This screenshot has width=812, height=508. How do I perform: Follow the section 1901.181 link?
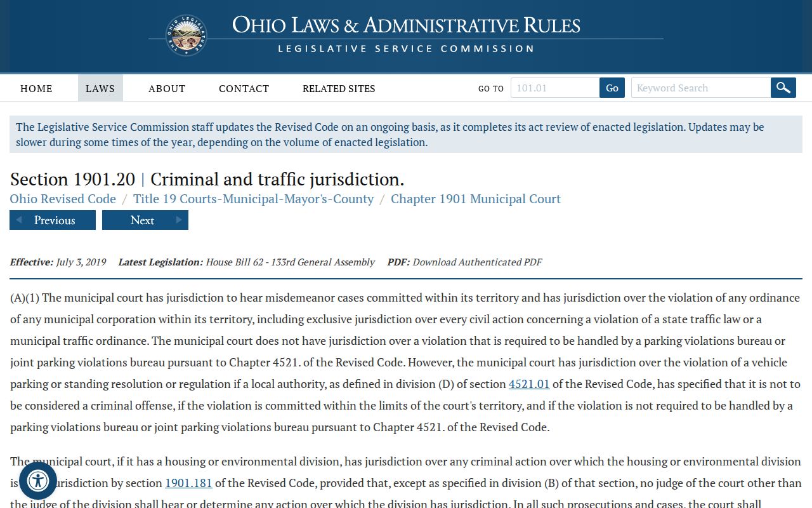pos(188,483)
